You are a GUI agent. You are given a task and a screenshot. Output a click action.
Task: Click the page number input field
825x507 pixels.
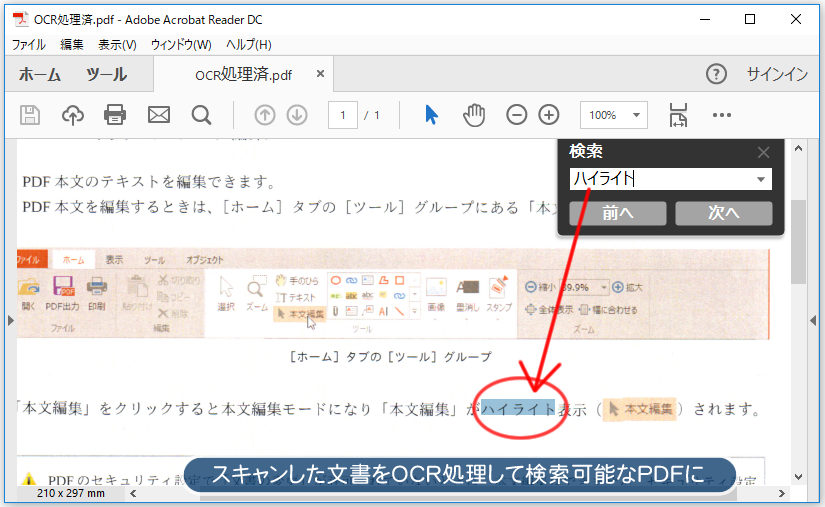coord(343,115)
